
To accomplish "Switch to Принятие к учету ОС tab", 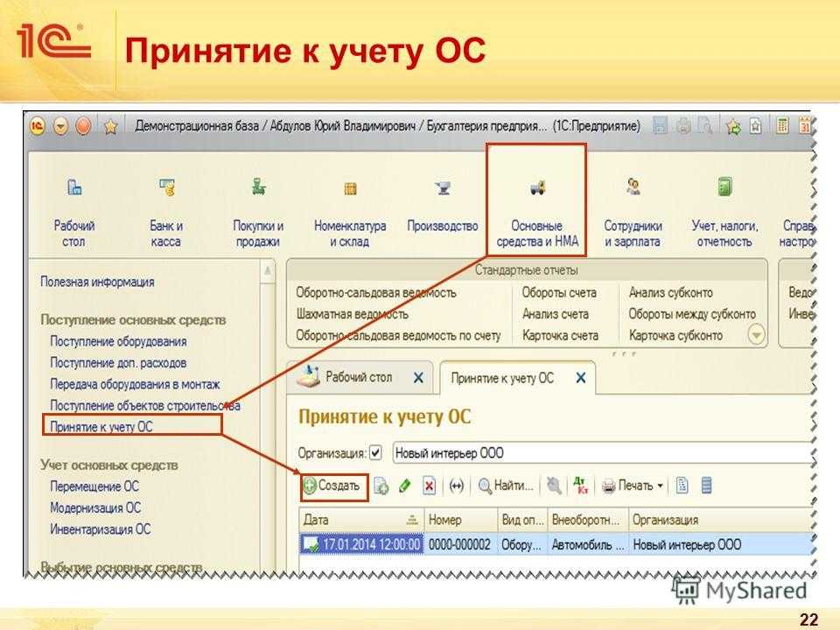I will tap(502, 378).
